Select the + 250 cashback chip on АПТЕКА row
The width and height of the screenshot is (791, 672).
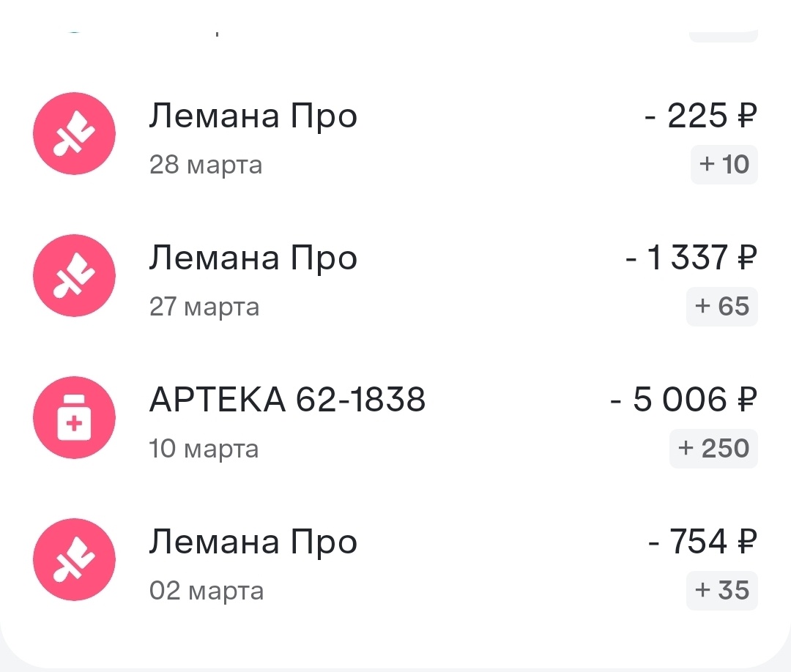point(713,448)
